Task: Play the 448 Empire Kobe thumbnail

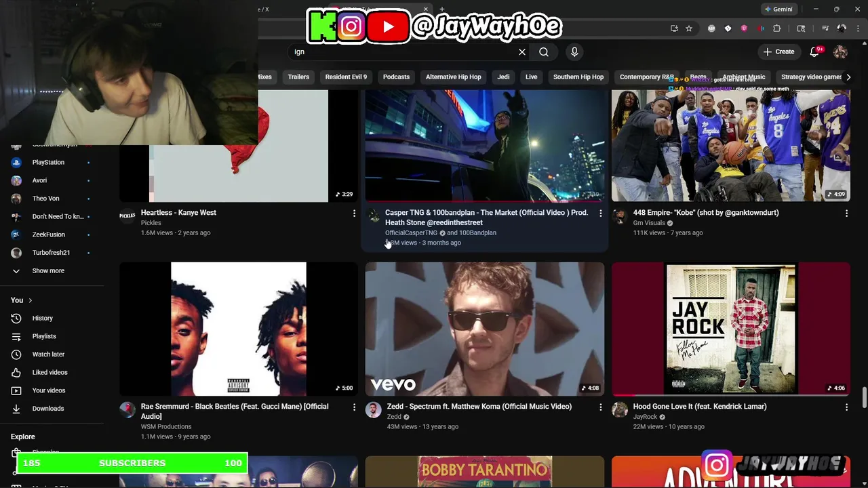Action: (731, 146)
